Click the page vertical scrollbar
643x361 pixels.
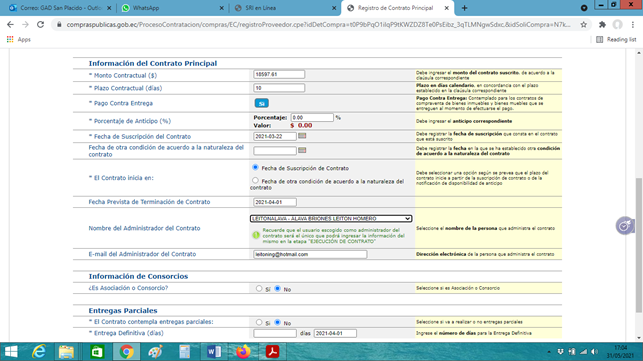[639, 245]
